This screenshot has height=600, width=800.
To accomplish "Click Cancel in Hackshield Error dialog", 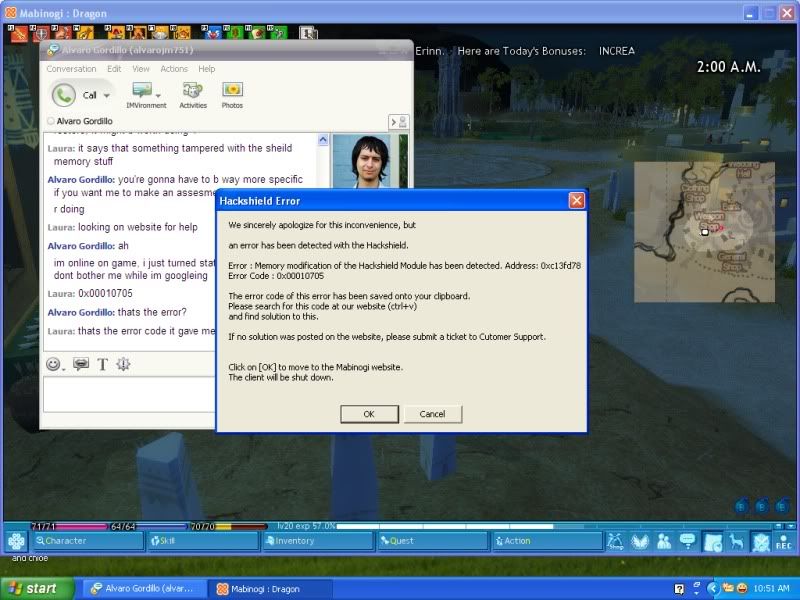I will pos(432,414).
